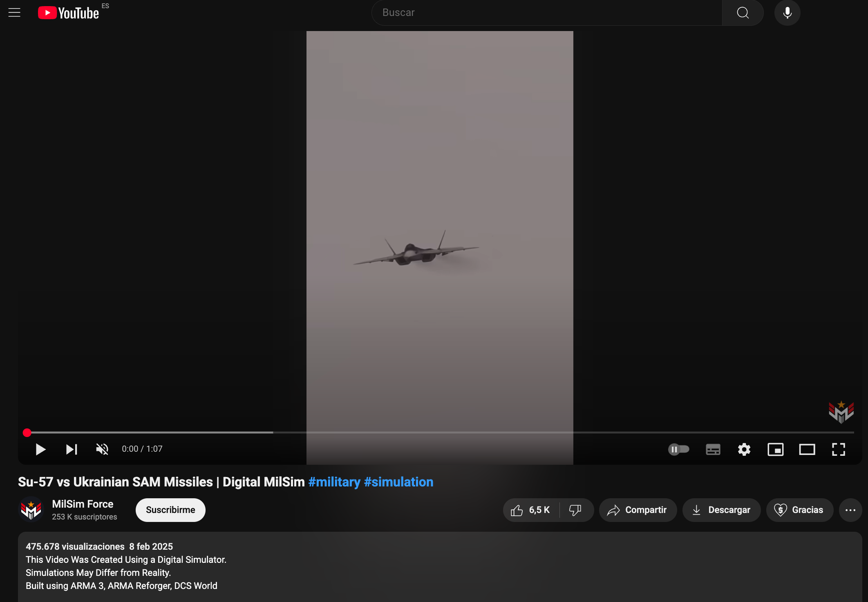Click the Compartir share button
The width and height of the screenshot is (868, 602).
click(638, 510)
